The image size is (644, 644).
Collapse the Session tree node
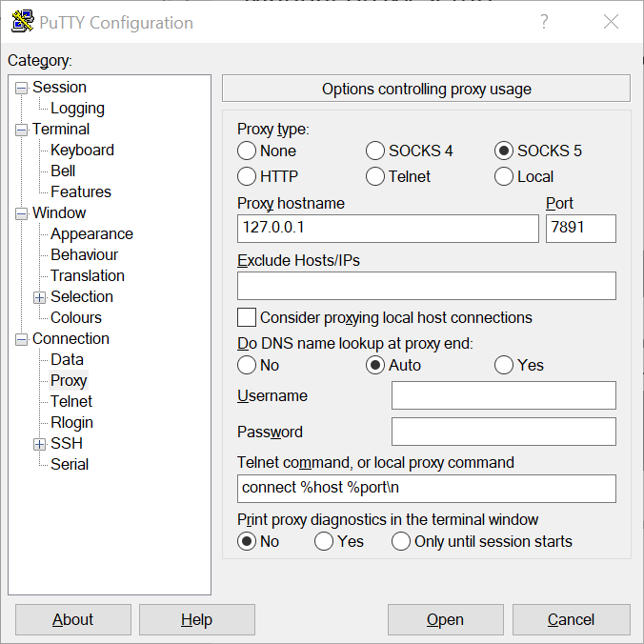point(21,88)
